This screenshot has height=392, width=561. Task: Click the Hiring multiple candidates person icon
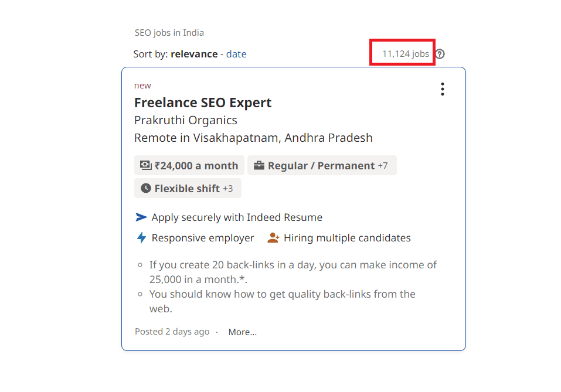coord(273,238)
